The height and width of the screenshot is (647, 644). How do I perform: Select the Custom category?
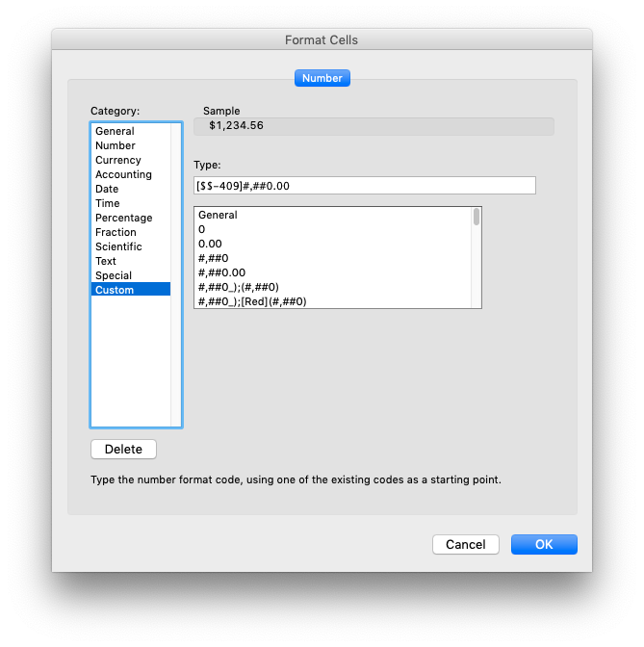(x=130, y=290)
